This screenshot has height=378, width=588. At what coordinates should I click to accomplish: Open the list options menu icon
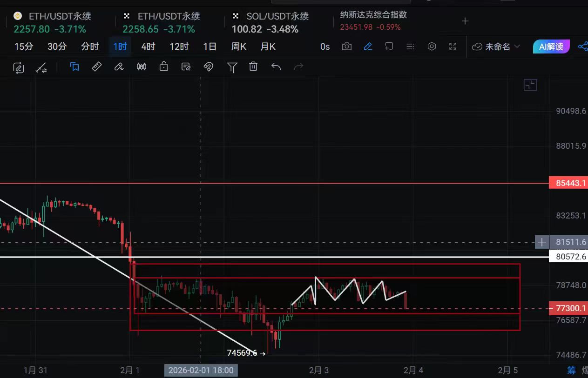click(x=410, y=46)
